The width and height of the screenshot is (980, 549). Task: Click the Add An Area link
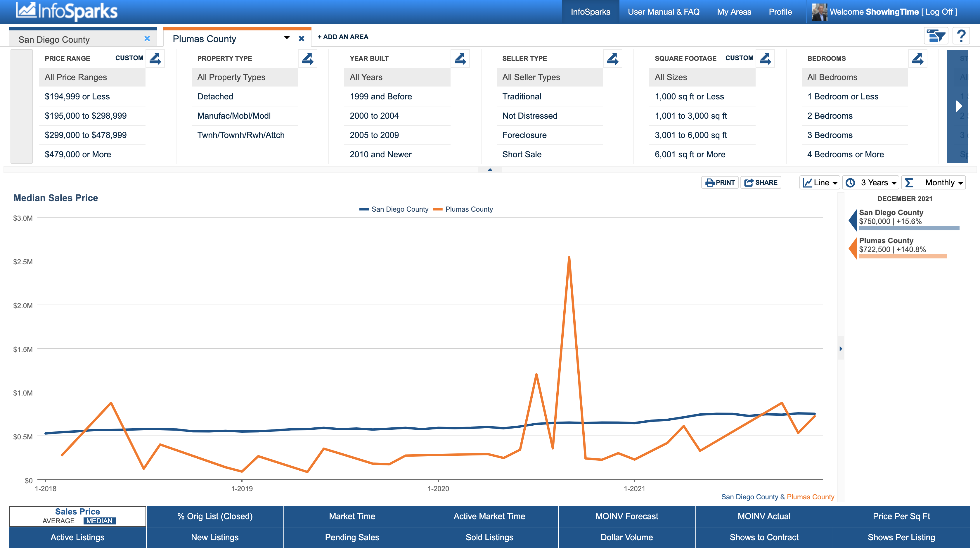point(343,37)
